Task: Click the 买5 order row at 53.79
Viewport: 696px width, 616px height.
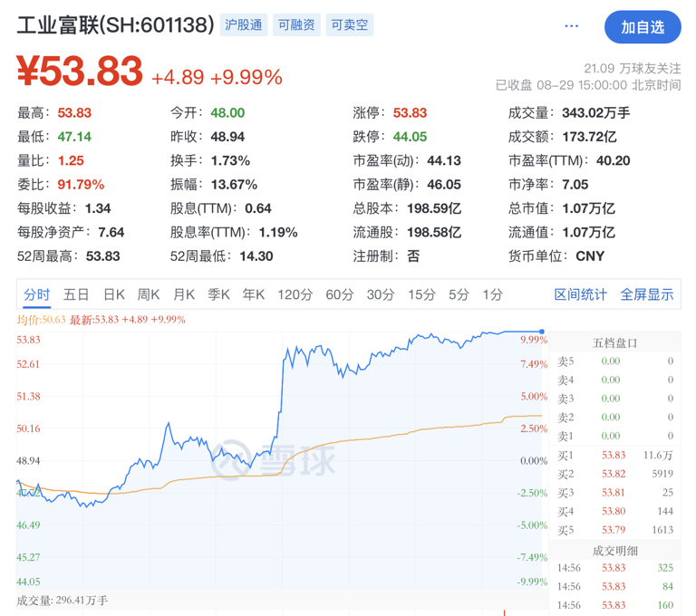Action: 614,530
